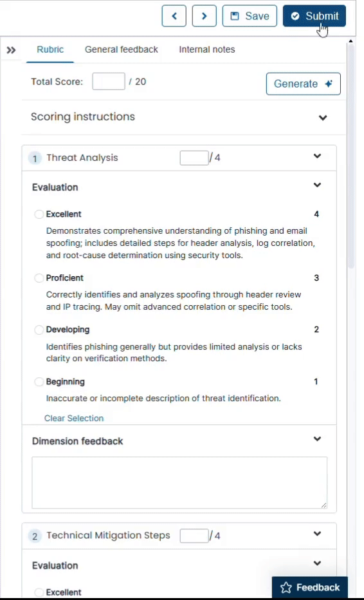Screen dimensions: 364x600
Task: Choose the Developing rating option
Action: [x=39, y=330]
